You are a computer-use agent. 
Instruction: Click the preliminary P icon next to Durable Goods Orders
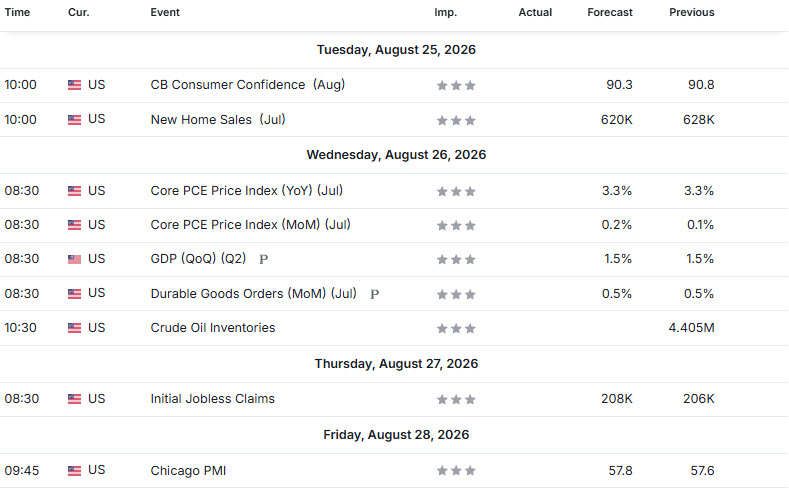coord(374,294)
